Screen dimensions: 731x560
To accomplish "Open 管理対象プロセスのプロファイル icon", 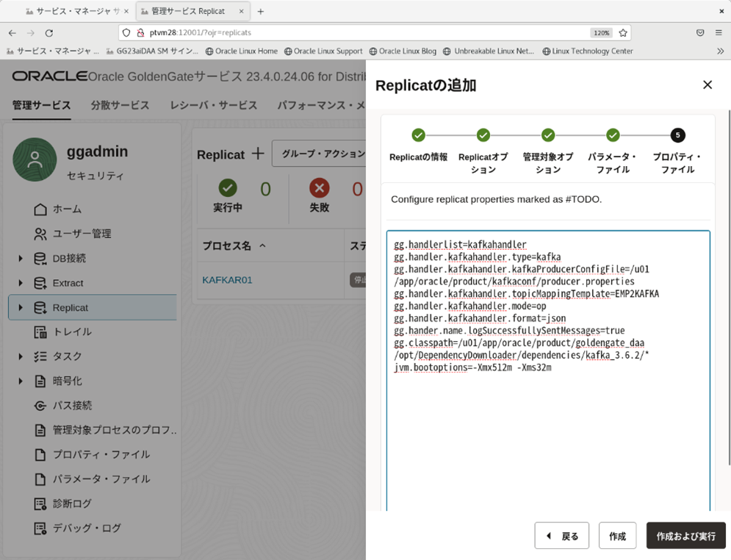I will [40, 430].
